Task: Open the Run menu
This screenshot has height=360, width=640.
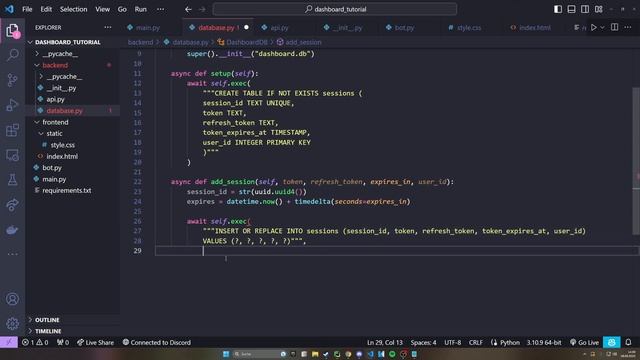Action: 140,9
